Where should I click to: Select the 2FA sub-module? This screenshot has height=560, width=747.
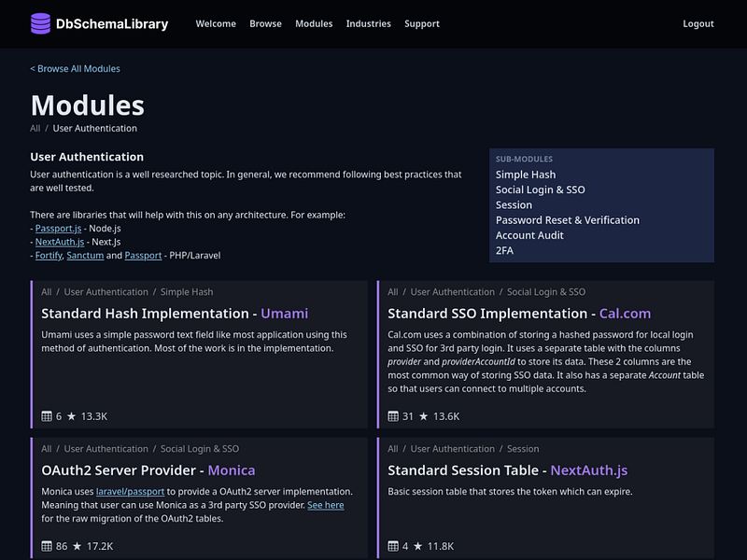[504, 249]
